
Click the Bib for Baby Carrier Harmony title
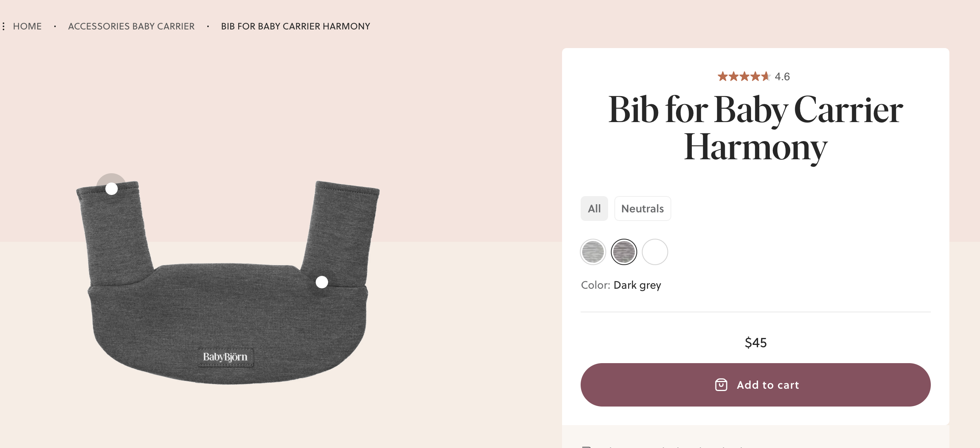755,129
